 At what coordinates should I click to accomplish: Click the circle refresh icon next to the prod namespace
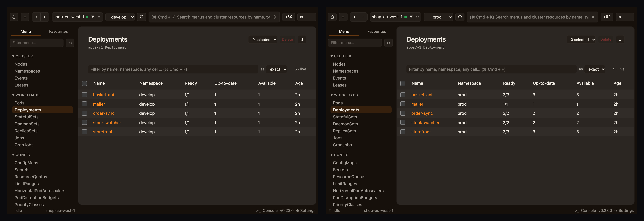(460, 17)
